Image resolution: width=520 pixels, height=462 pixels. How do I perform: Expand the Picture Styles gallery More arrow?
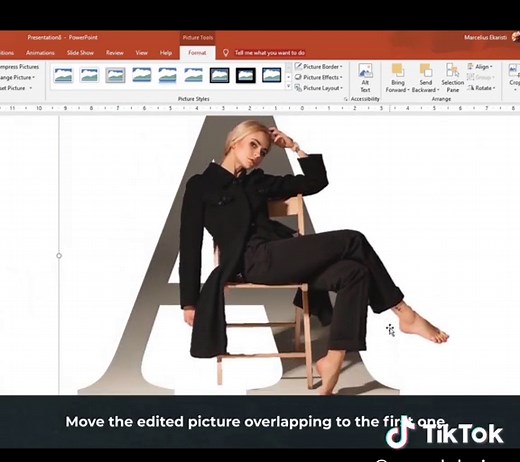[289, 86]
